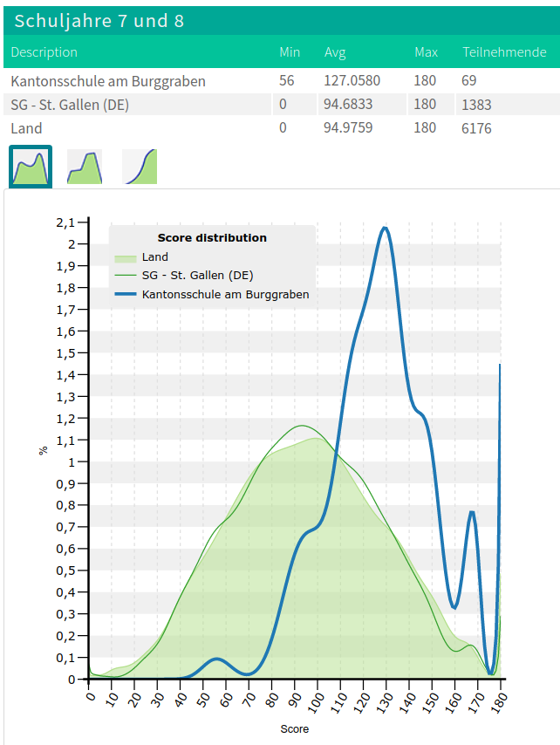Open the cumulative distribution curve icon

click(140, 166)
